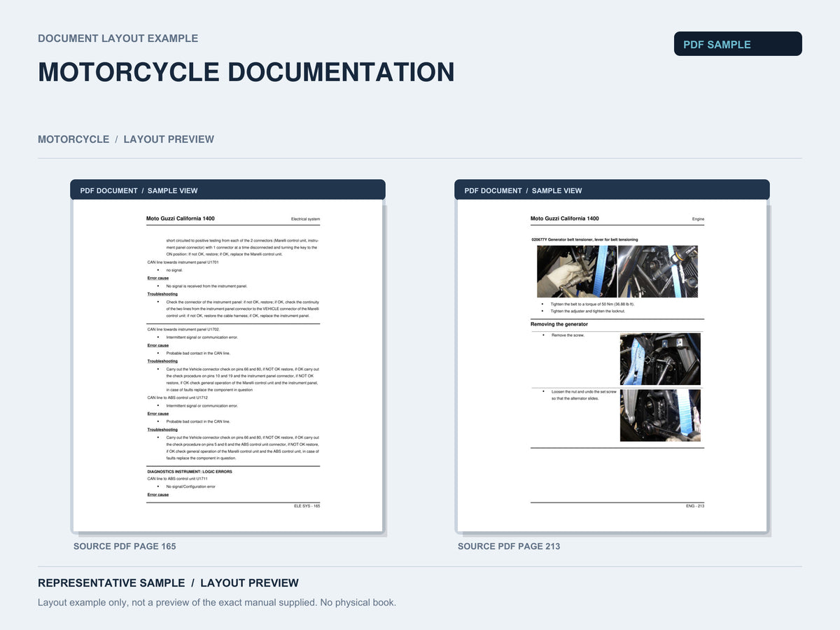Click "CAN line towards instrument panel U1701"
This screenshot has height=630, width=840.
pyautogui.click(x=183, y=262)
